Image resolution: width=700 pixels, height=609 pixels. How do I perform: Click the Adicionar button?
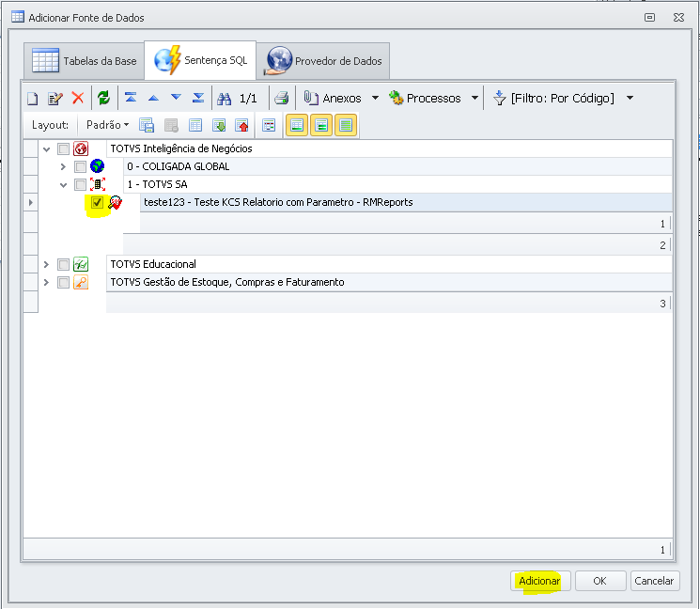click(540, 581)
